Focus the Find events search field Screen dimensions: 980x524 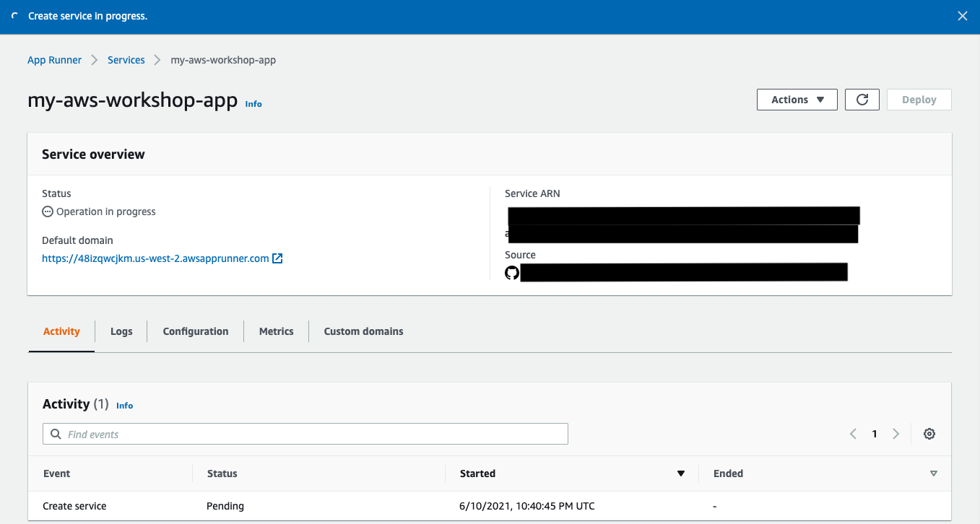tap(305, 434)
